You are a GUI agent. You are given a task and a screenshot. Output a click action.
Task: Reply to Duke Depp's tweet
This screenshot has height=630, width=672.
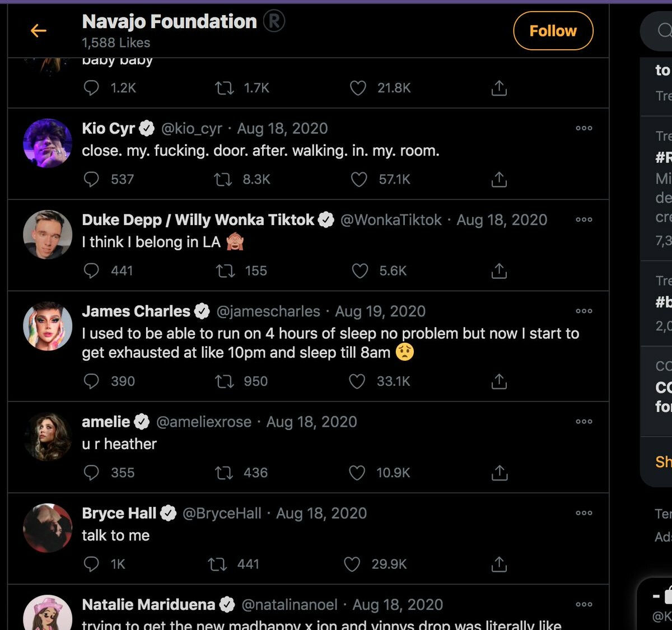91,270
